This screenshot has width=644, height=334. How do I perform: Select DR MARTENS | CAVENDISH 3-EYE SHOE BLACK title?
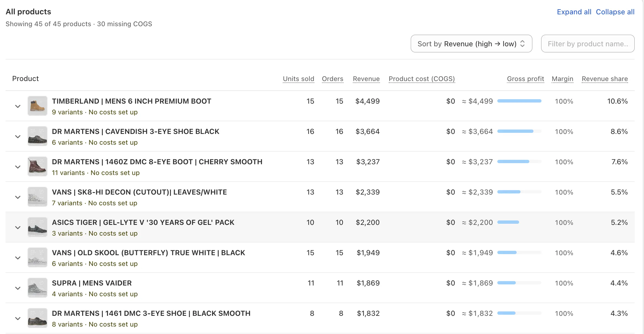[x=136, y=131]
